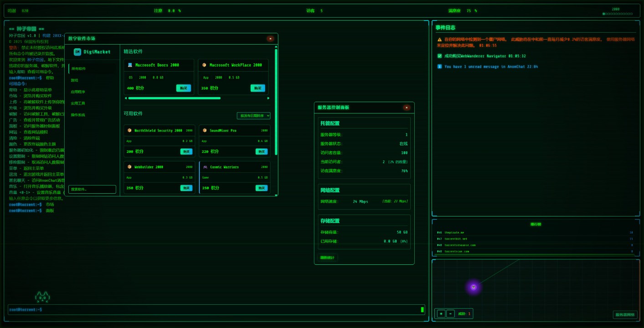
Task: Click the 搜索软件 search field
Action: point(92,189)
